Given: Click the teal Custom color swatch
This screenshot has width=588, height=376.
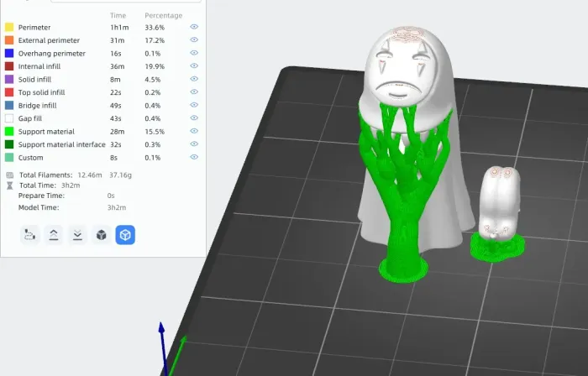Looking at the screenshot, I should coord(9,157).
